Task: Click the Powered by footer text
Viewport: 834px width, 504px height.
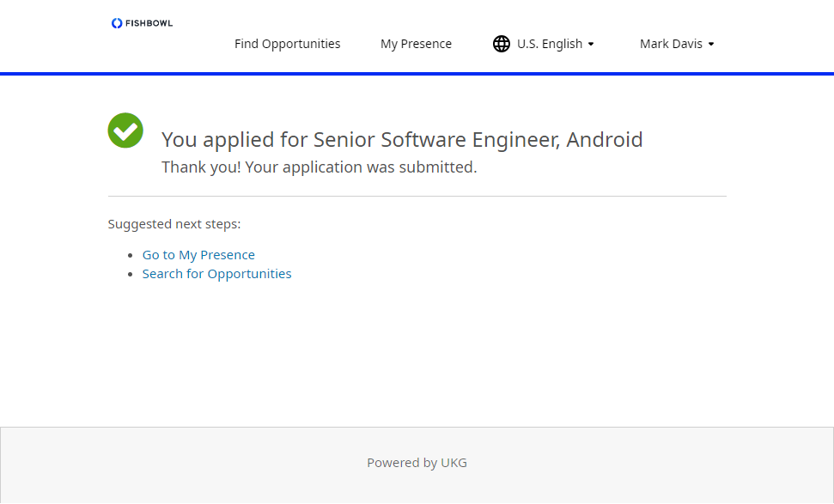Action: point(402,463)
